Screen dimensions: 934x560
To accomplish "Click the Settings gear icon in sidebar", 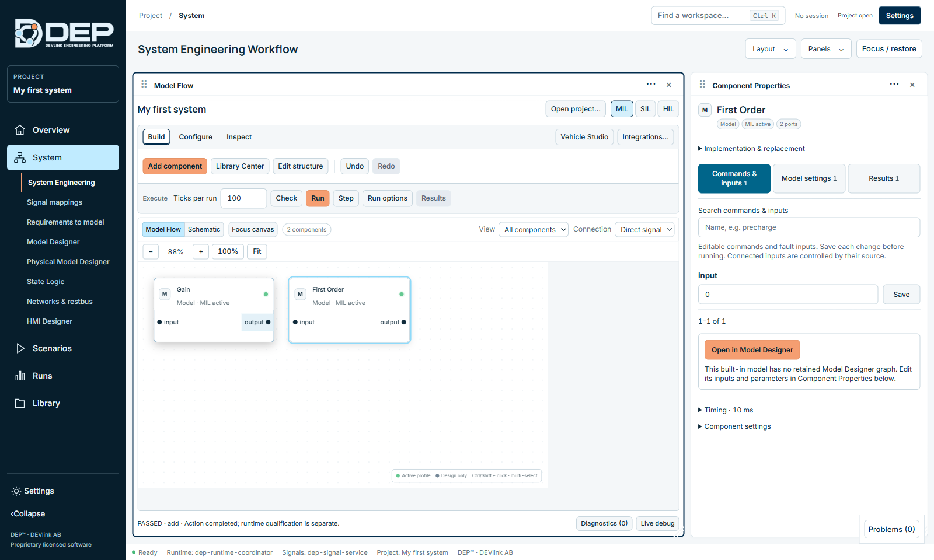I will tap(16, 491).
